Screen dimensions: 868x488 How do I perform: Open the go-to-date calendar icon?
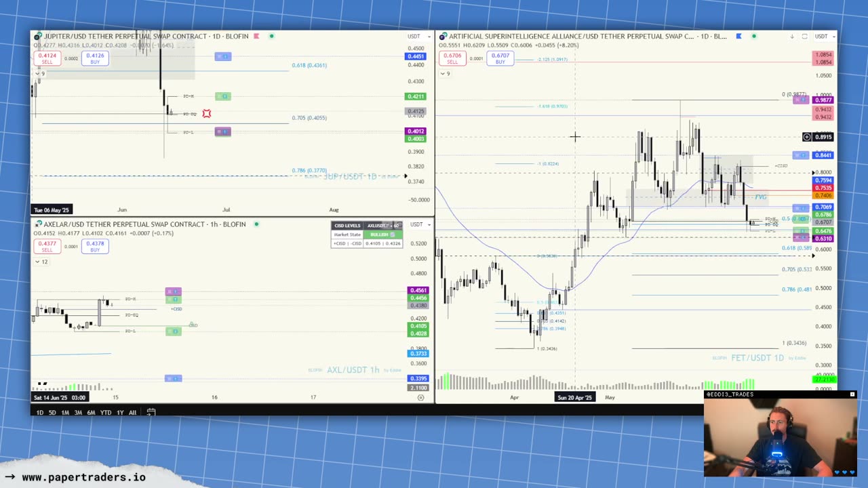point(151,412)
